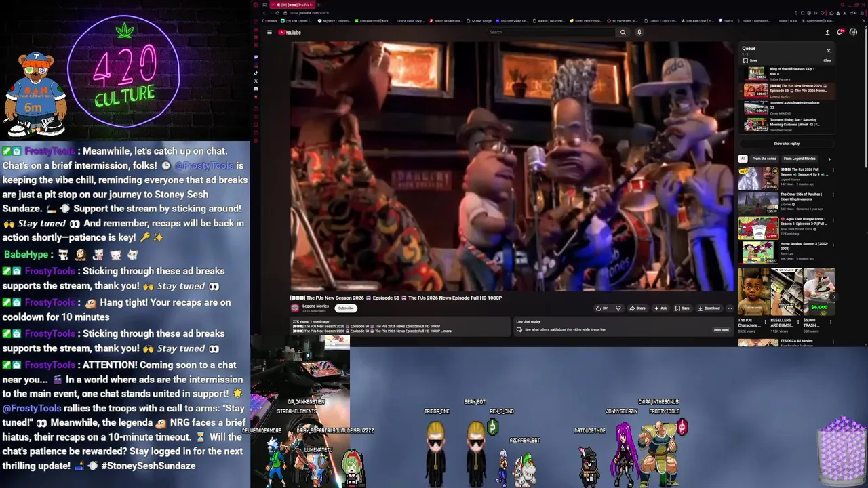
Task: Click the YouTube logo home link
Action: (x=290, y=32)
